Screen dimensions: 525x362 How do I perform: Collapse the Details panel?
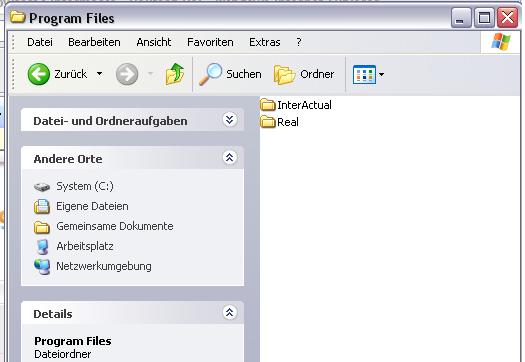pyautogui.click(x=230, y=312)
